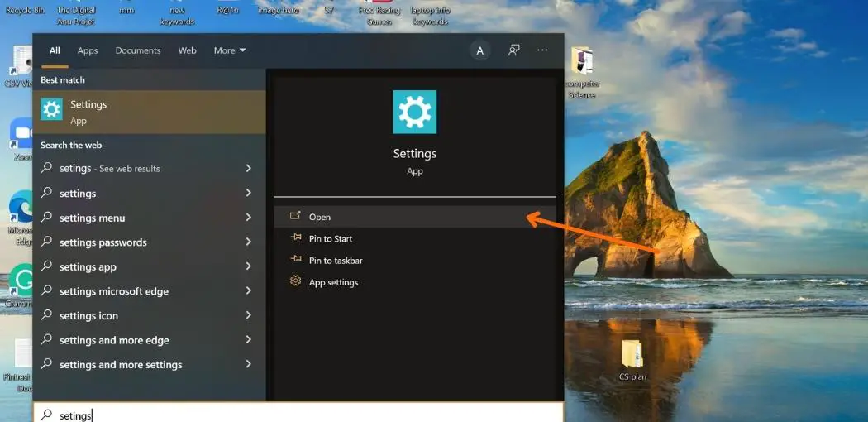Screen dimensions: 868x422
Task: Switch to the Apps tab
Action: tap(88, 50)
